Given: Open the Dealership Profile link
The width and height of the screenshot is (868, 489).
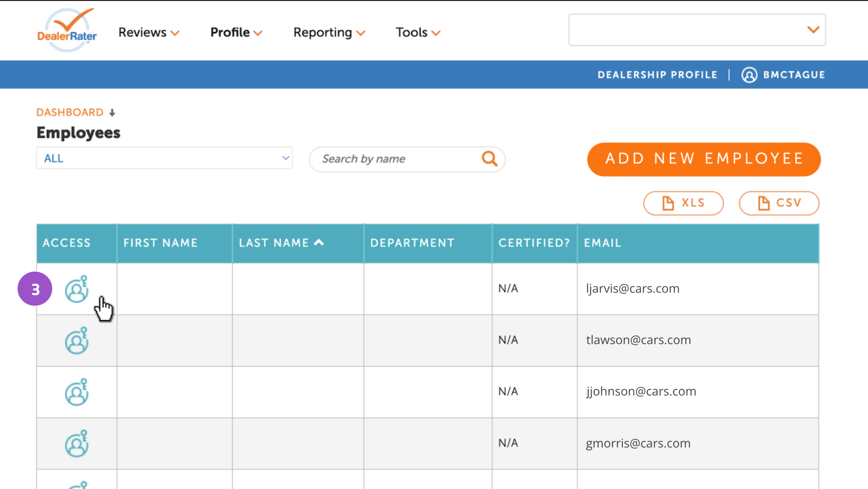Looking at the screenshot, I should (657, 75).
